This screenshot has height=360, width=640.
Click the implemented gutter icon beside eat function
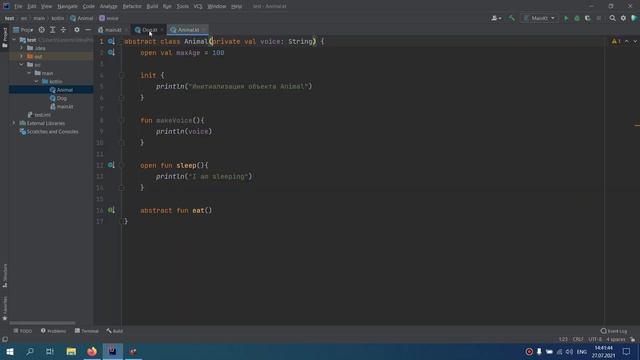[x=111, y=210]
